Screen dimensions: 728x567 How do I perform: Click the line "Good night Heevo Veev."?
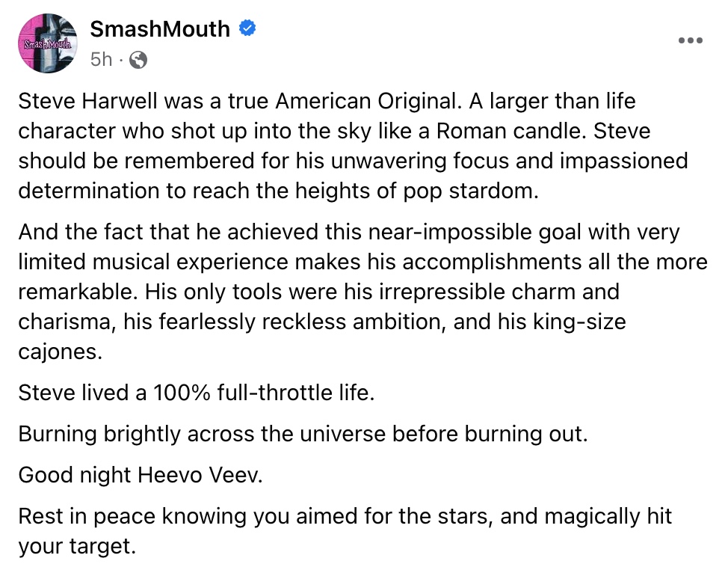coord(141,475)
